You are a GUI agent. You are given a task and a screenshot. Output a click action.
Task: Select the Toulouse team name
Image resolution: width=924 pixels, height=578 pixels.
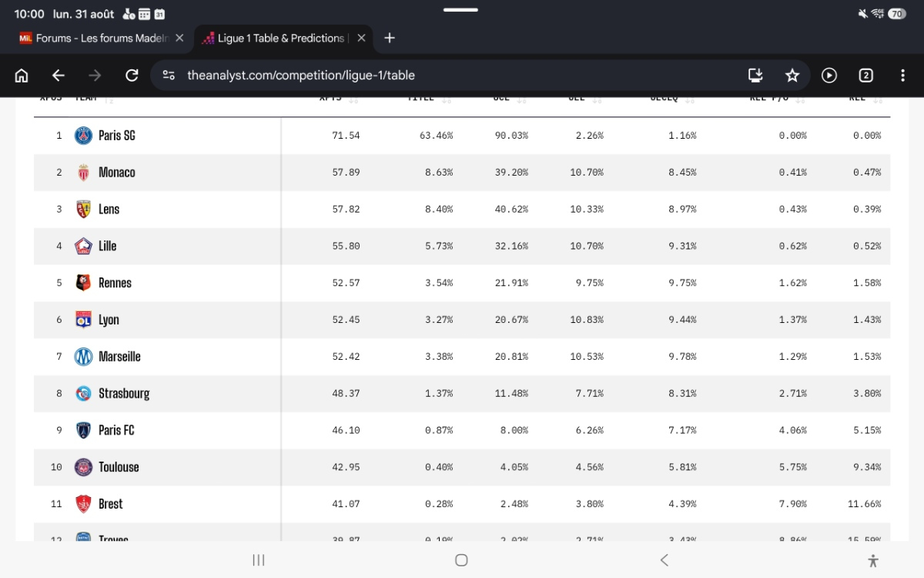[119, 467]
